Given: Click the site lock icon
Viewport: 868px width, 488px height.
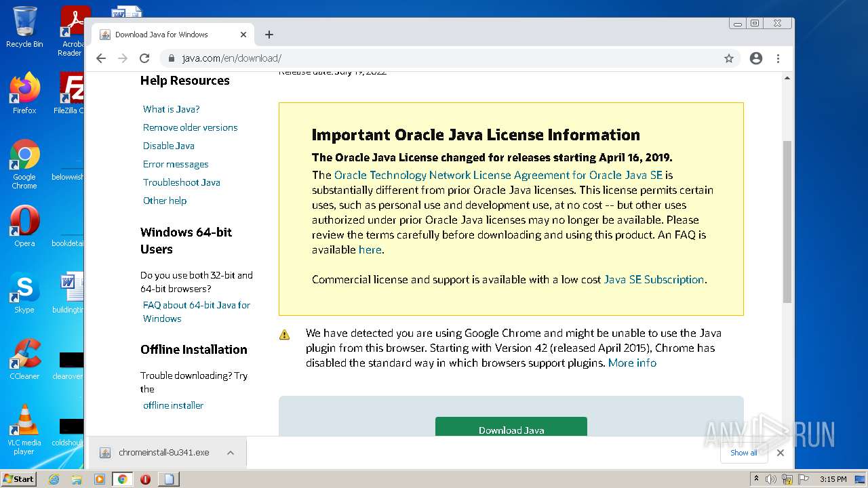Looking at the screenshot, I should (x=171, y=58).
